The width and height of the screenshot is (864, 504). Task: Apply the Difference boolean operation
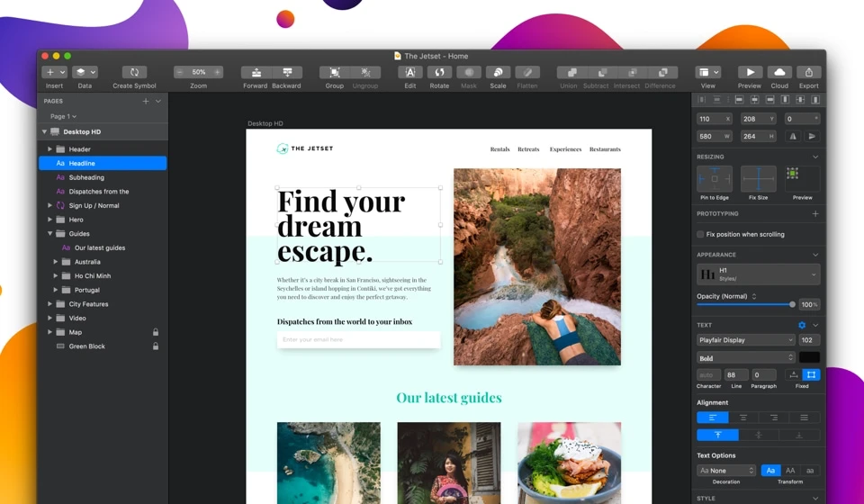tap(663, 72)
